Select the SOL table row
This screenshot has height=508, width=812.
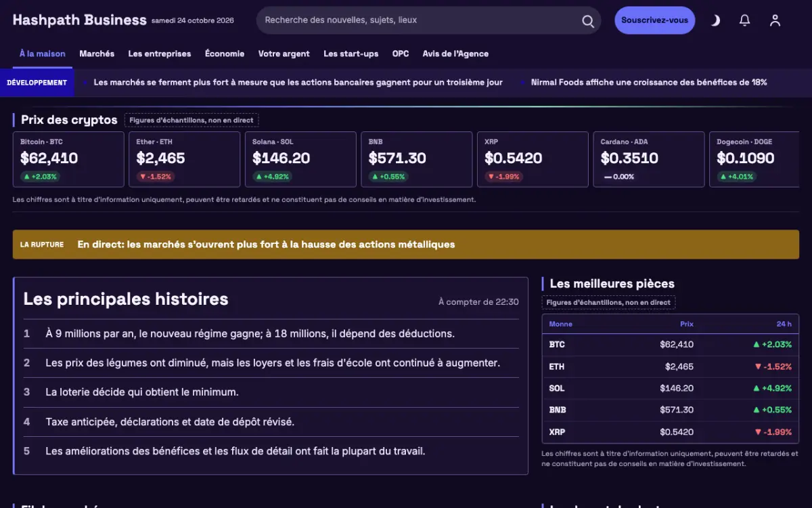[670, 388]
